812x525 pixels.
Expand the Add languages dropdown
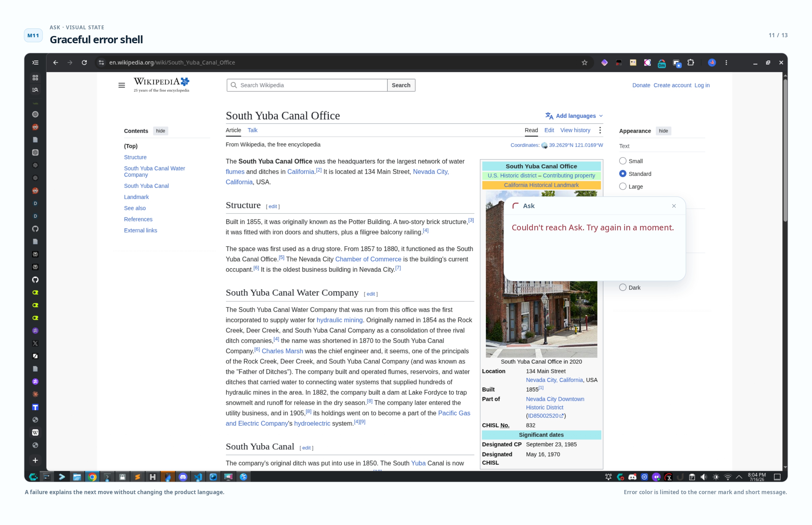(x=574, y=116)
